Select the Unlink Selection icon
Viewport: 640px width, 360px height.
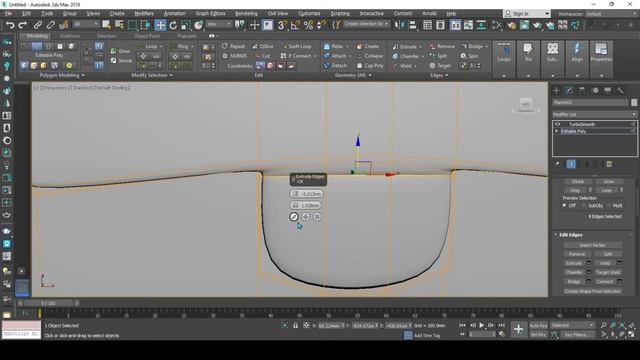[x=51, y=25]
